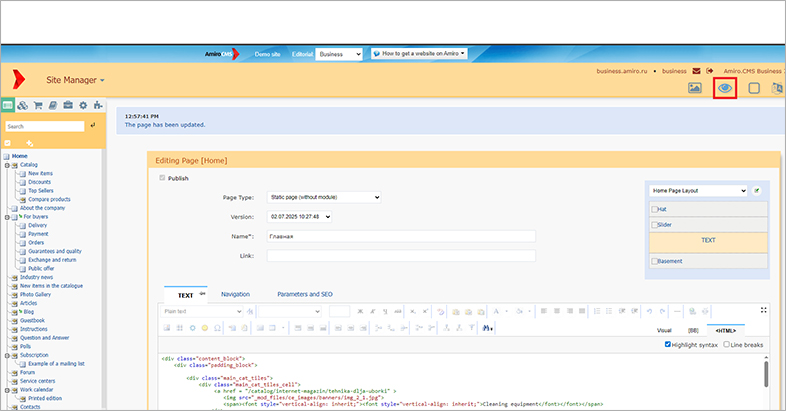Open Delivery page in the site tree
Viewport: 786px width, 411px height.
pos(37,226)
